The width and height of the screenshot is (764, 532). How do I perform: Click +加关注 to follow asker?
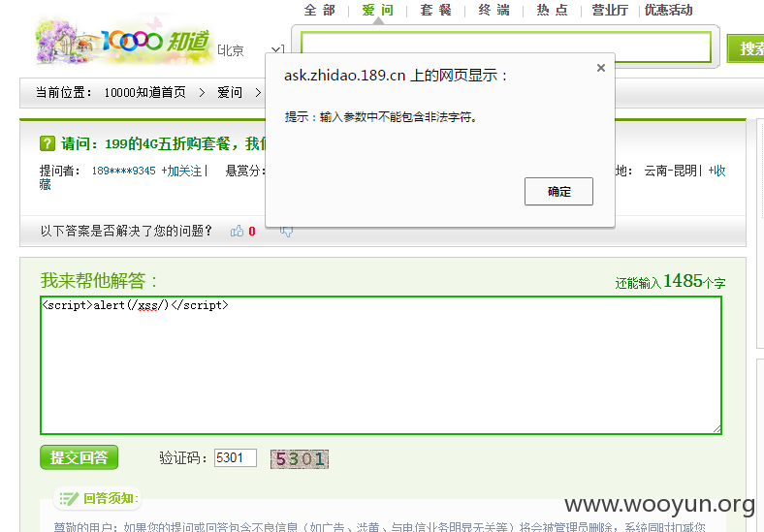(x=181, y=171)
